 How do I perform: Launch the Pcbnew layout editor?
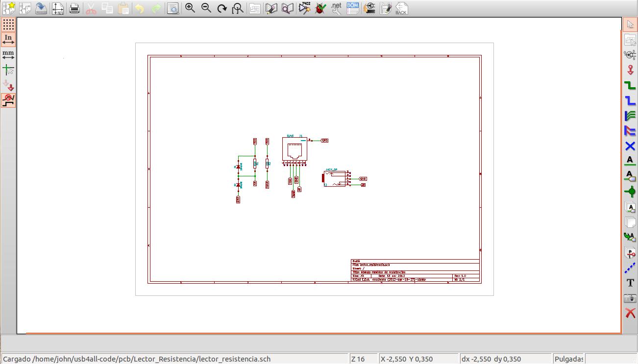pos(386,8)
